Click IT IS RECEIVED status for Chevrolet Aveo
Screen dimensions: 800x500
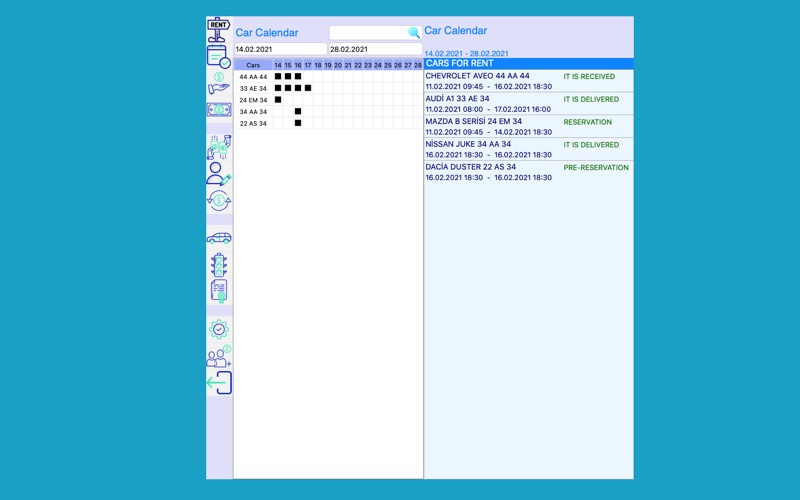pos(589,77)
